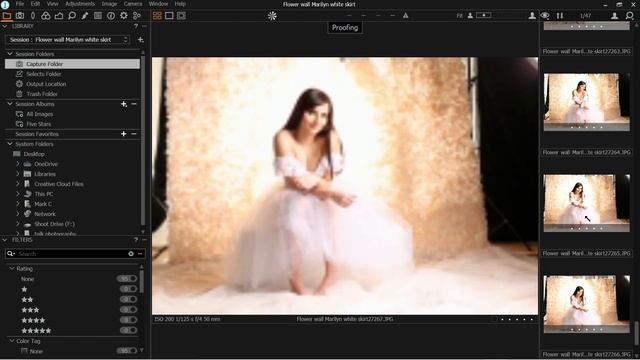Toggle the None rating filter

tap(127, 279)
